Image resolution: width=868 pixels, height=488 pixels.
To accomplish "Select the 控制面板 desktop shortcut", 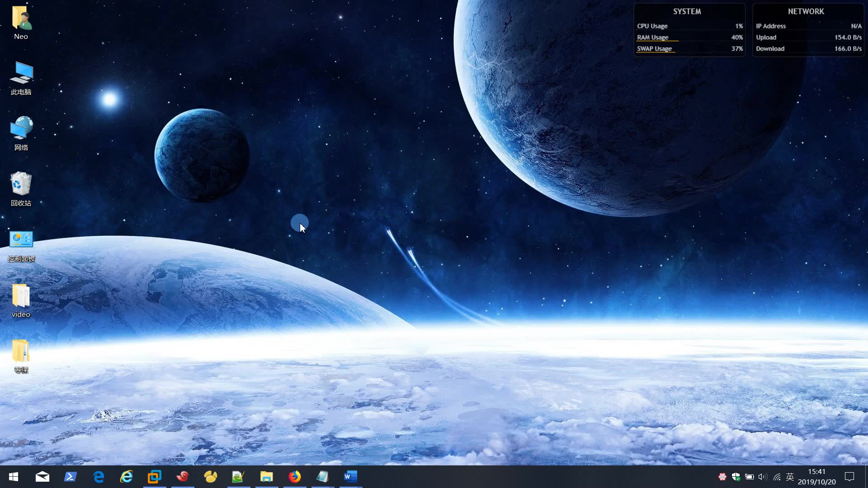I will click(x=21, y=245).
